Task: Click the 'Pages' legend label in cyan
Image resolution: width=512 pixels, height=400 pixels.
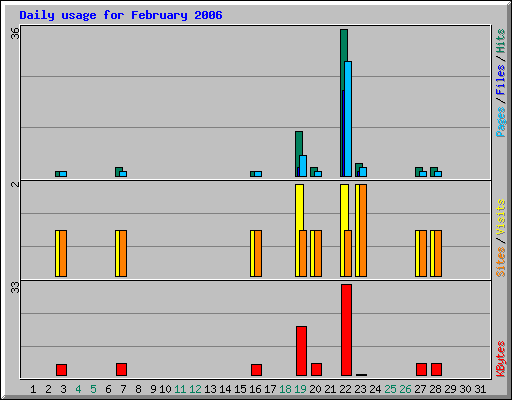Action: 501,122
